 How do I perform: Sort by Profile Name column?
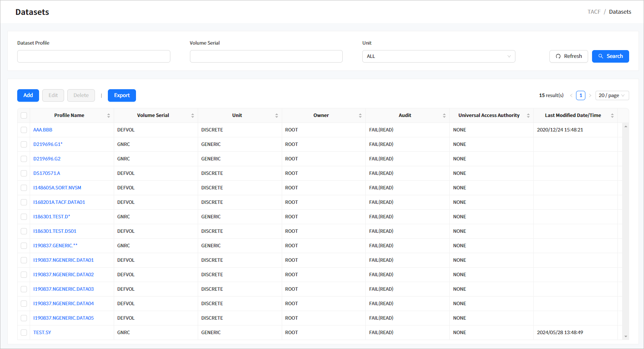tap(108, 115)
